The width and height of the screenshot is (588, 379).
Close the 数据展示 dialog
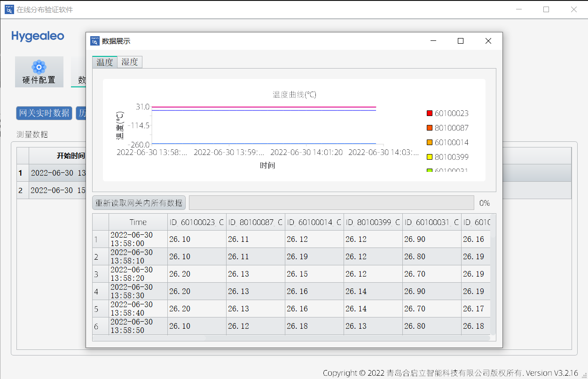tap(488, 41)
